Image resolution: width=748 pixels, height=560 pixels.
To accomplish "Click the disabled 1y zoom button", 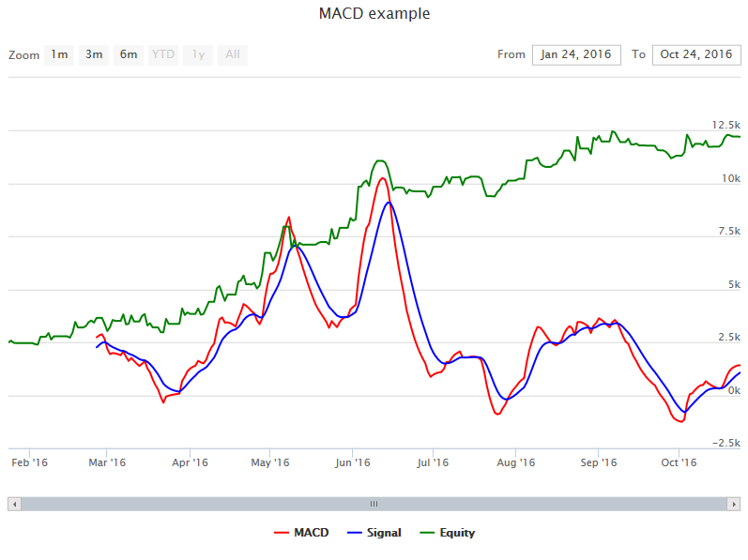I will point(198,54).
